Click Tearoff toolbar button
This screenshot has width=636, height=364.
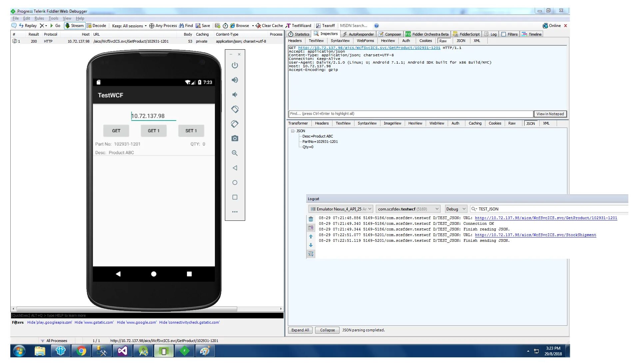coord(325,26)
